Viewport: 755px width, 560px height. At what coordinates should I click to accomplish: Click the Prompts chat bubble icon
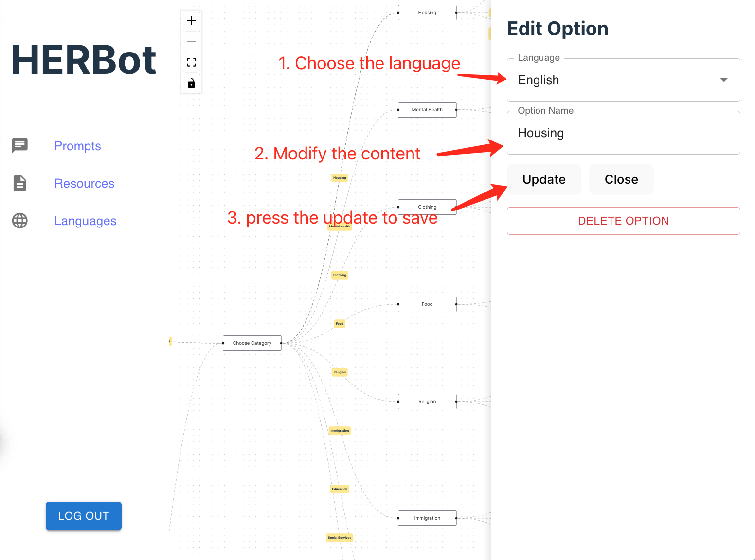(20, 145)
